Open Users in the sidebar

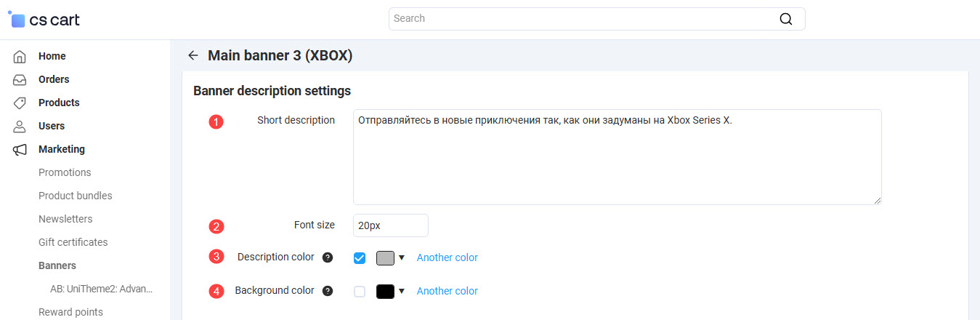pyautogui.click(x=52, y=126)
